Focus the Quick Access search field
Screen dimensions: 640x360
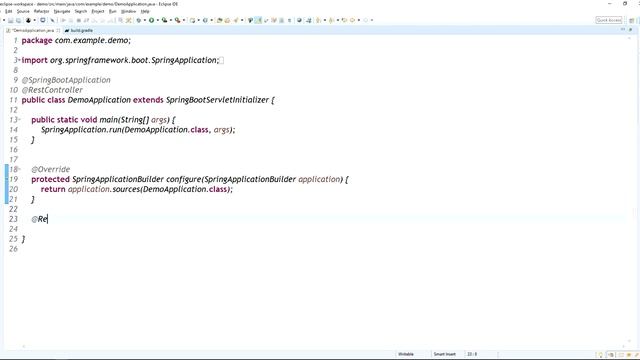(x=609, y=20)
